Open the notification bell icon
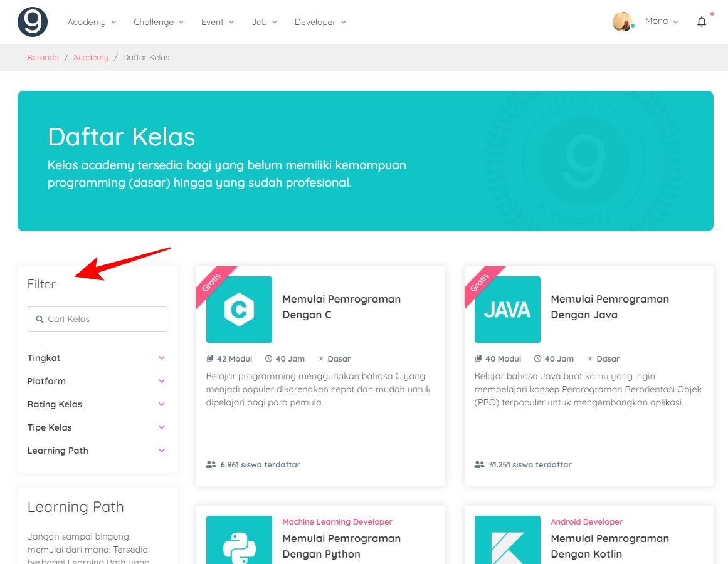728x564 pixels. coord(702,21)
